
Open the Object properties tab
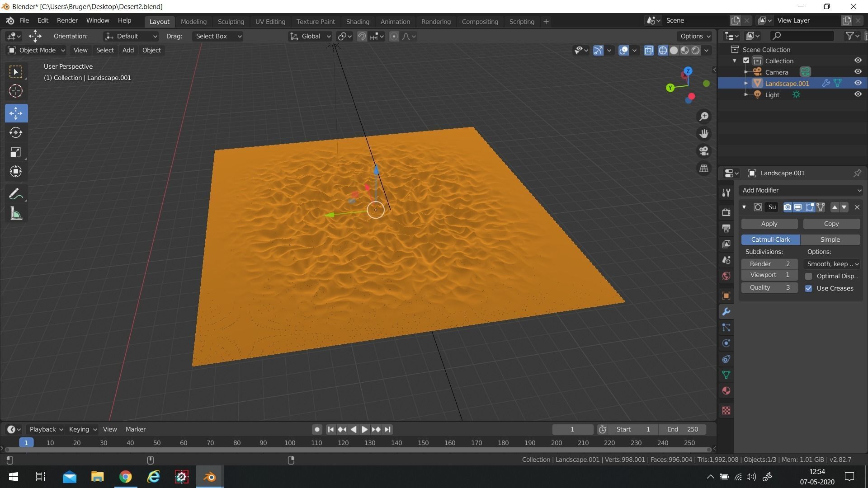pyautogui.click(x=726, y=296)
